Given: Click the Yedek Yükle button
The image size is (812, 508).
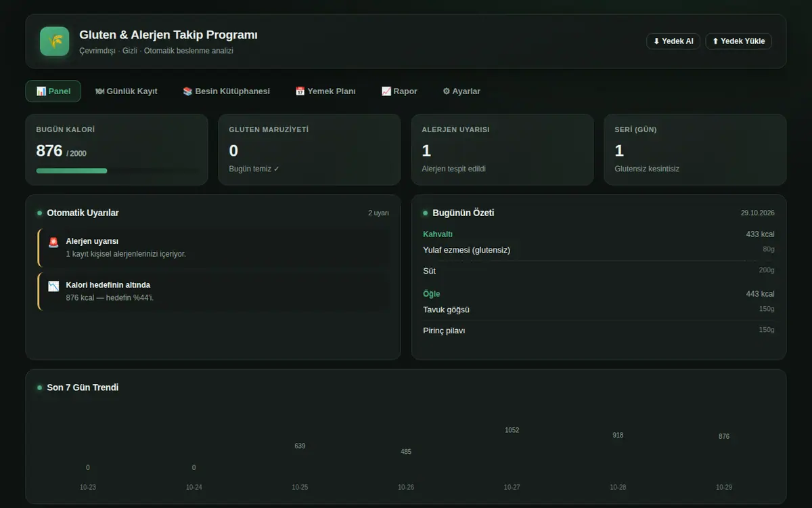Looking at the screenshot, I should point(738,41).
